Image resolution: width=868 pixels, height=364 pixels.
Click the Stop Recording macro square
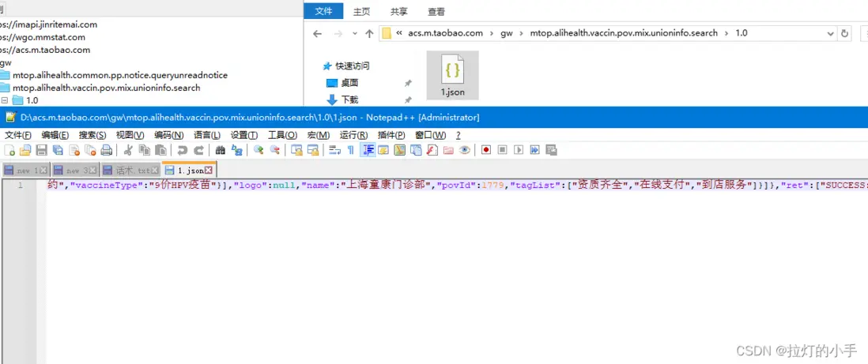(x=502, y=150)
